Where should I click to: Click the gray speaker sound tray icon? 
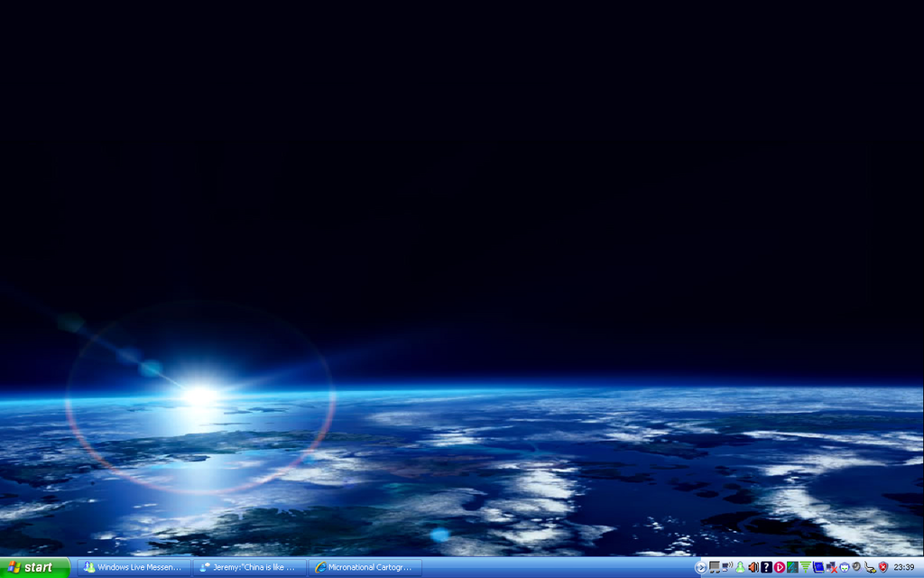click(x=856, y=567)
